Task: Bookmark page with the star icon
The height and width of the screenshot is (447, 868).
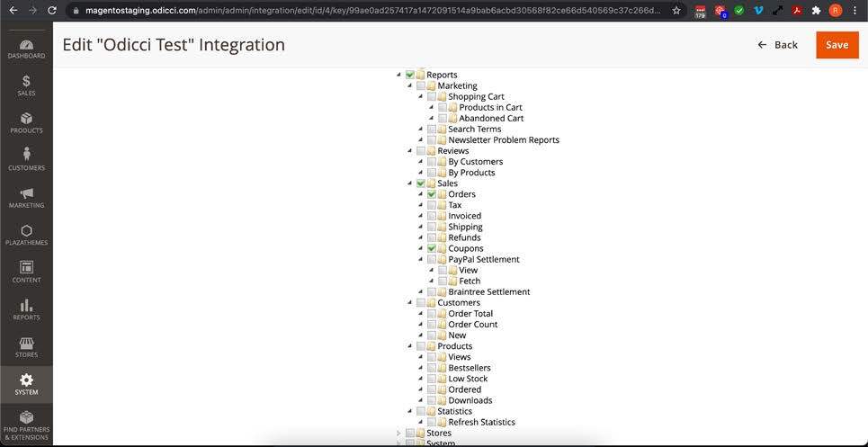Action: pyautogui.click(x=676, y=10)
